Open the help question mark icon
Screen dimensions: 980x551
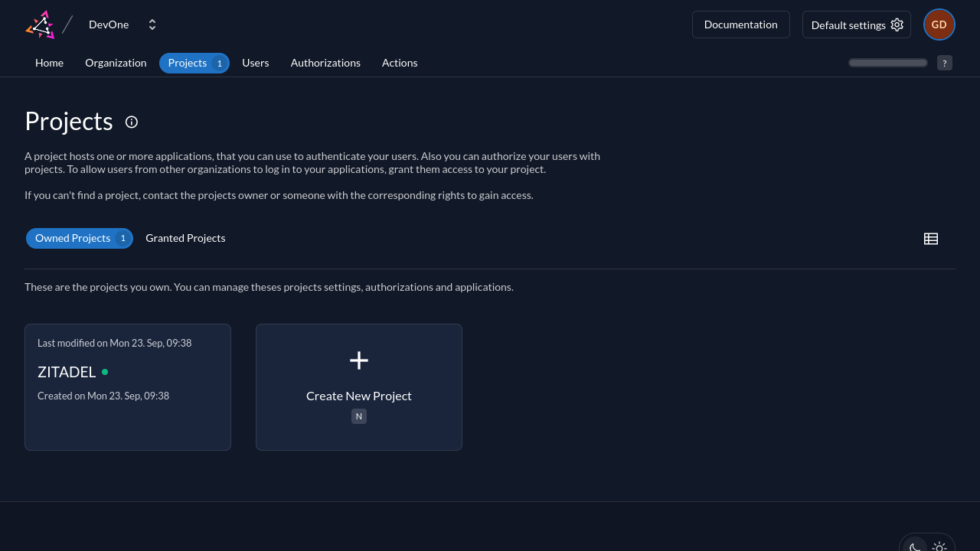coord(944,63)
